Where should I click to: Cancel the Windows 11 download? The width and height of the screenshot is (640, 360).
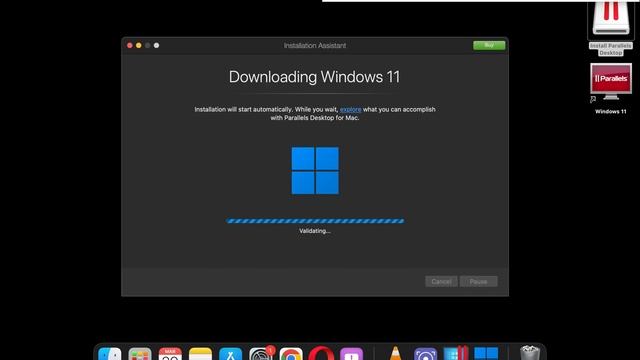[x=441, y=281]
